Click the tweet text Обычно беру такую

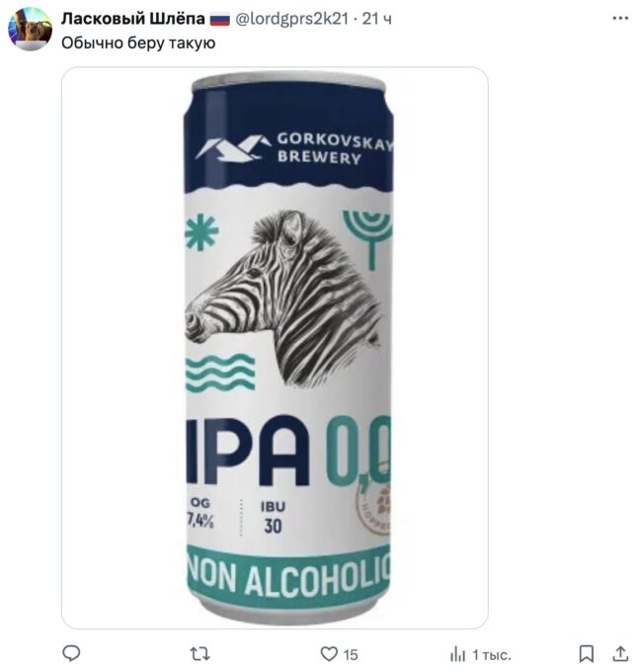[x=138, y=42]
